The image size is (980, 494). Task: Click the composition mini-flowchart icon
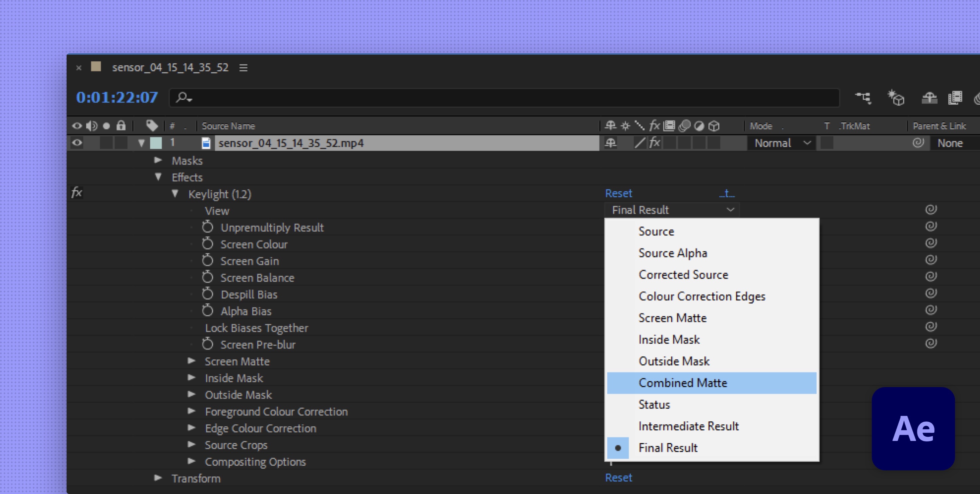click(863, 98)
